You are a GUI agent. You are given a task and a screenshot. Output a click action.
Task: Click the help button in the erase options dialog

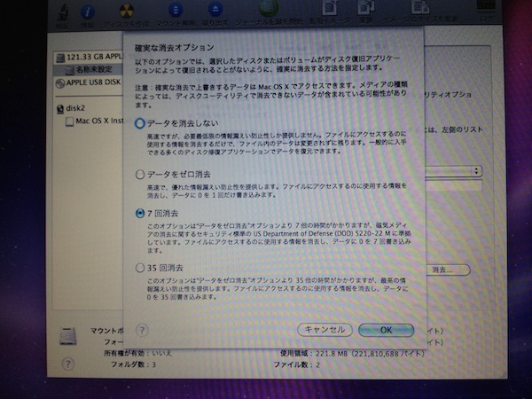[x=142, y=330]
